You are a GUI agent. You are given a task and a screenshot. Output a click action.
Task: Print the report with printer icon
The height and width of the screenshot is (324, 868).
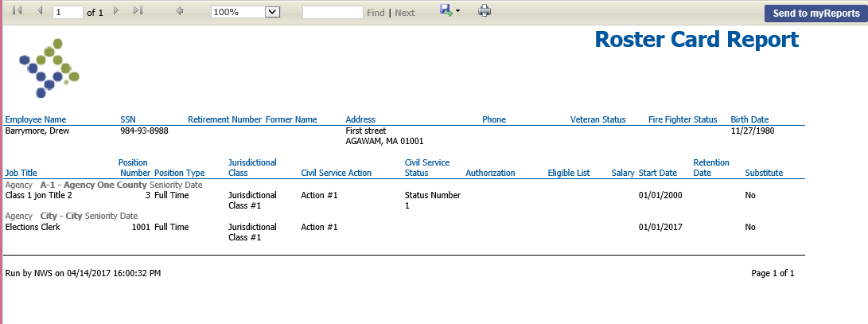click(x=485, y=10)
